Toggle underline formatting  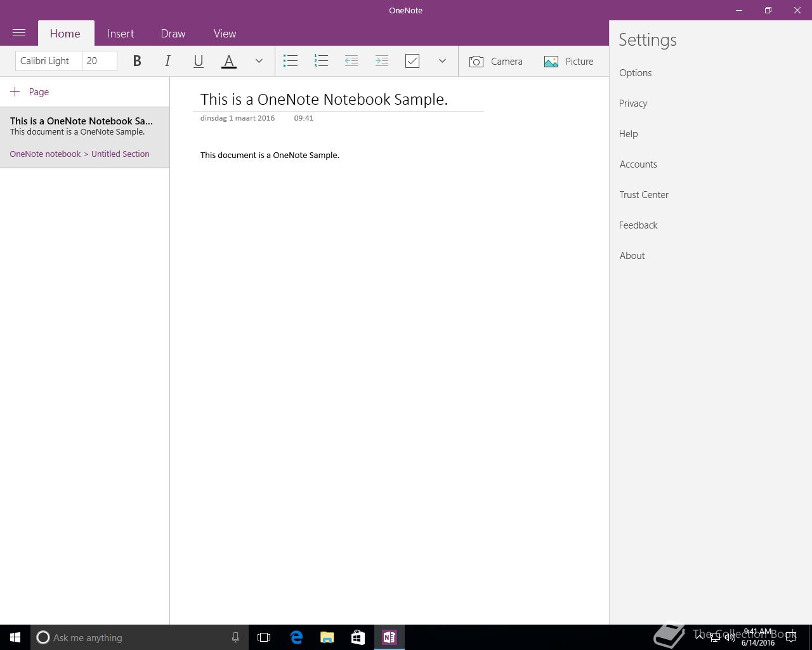point(198,61)
